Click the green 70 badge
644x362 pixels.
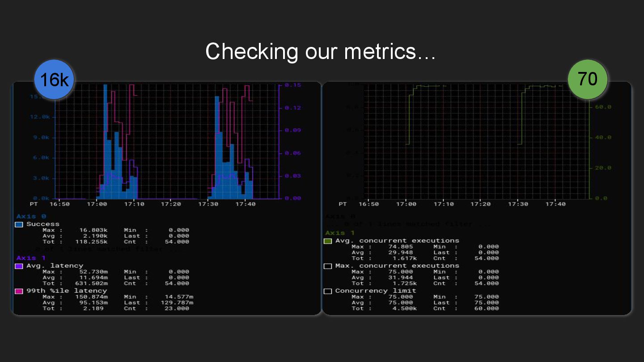(588, 79)
